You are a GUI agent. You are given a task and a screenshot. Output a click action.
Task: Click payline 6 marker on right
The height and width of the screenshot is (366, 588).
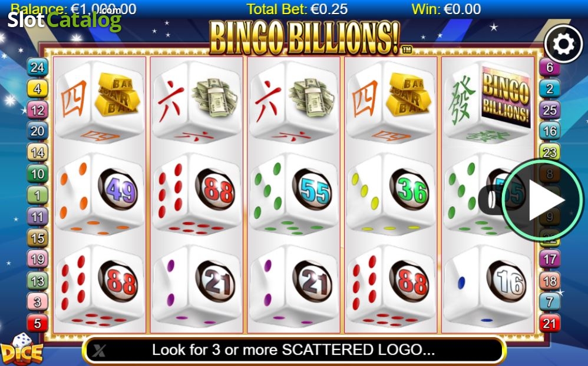coord(550,68)
